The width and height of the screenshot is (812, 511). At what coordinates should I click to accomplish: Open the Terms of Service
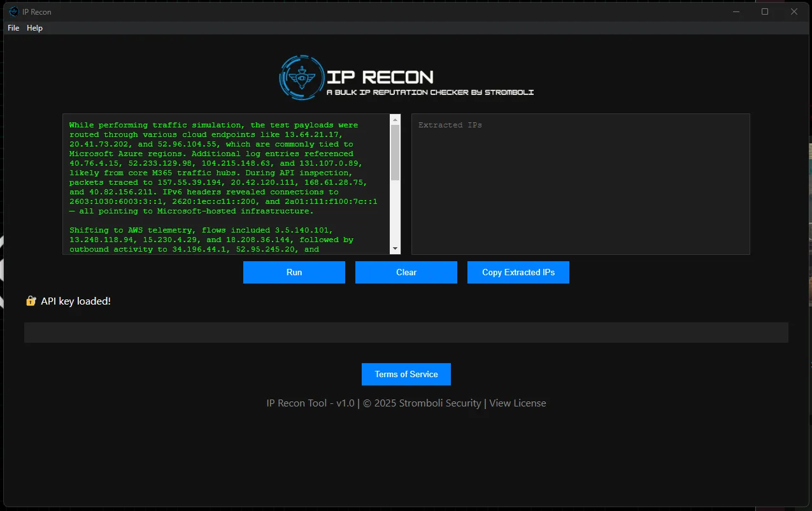click(x=406, y=374)
